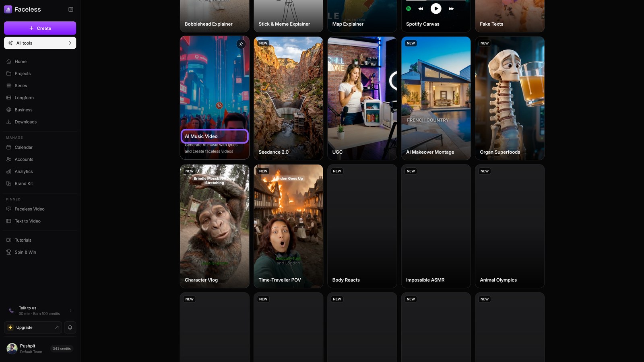Click the Faceless logo icon

[x=8, y=9]
